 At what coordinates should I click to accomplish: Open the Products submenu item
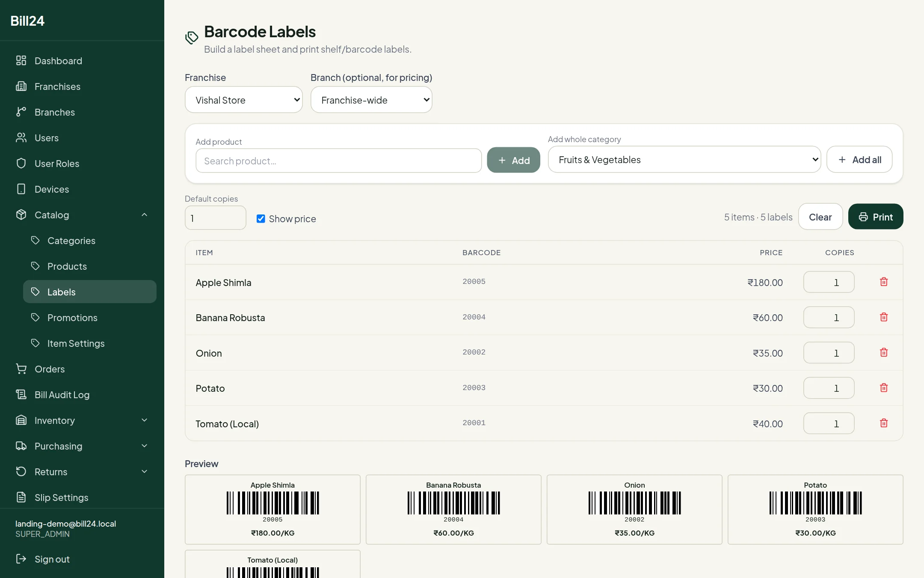90,266
